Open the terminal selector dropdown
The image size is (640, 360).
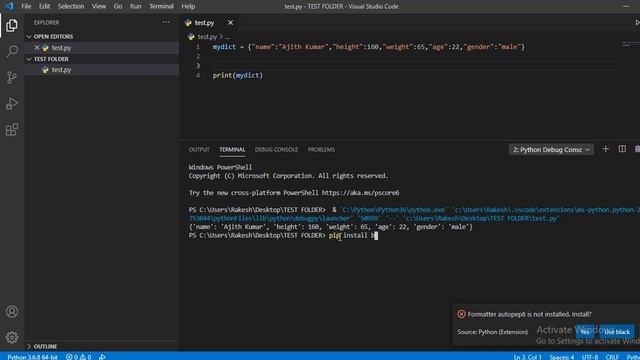[x=551, y=150]
